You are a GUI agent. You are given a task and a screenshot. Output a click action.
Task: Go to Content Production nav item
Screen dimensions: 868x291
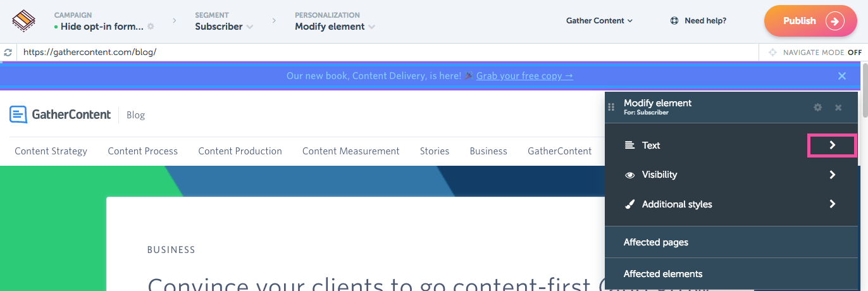(x=240, y=151)
